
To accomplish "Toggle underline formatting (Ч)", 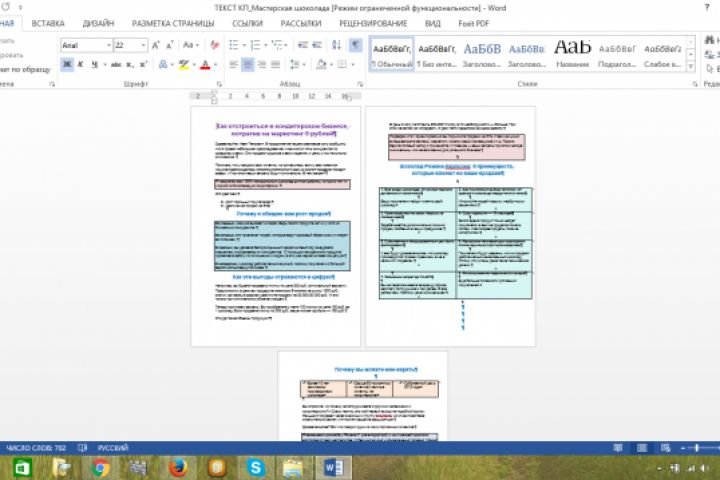I will pyautogui.click(x=94, y=64).
